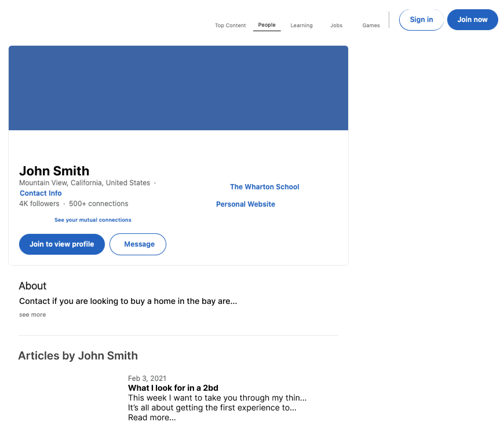Message John Smith

click(138, 244)
